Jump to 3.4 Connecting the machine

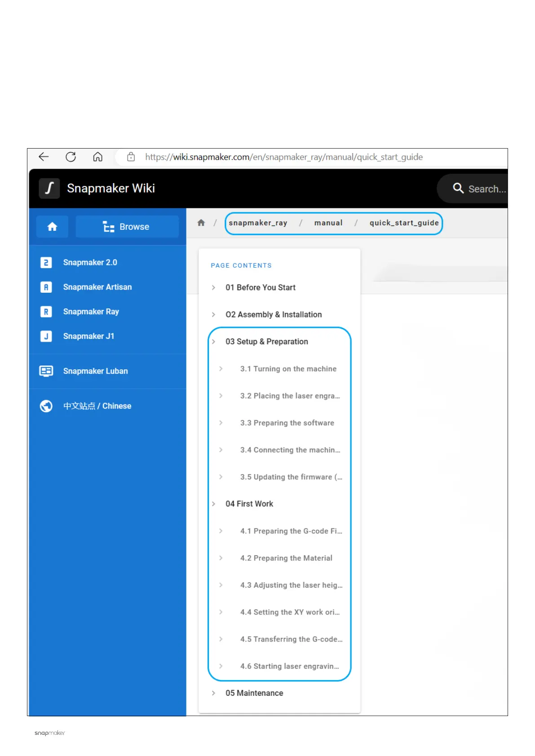click(x=290, y=450)
